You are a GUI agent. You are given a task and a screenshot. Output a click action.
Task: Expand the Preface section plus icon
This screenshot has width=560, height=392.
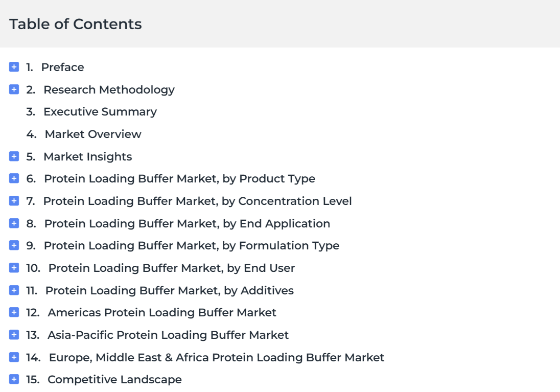(x=14, y=67)
